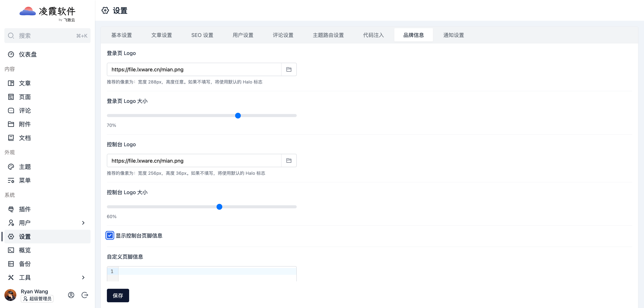Click the 登录页 Logo URL input field
Image resolution: width=644 pixels, height=308 pixels.
point(194,69)
